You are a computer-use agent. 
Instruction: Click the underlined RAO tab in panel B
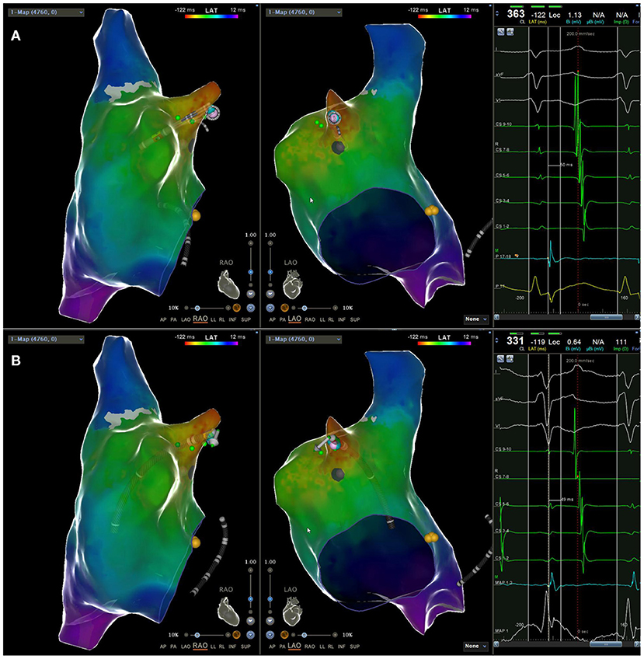point(200,646)
